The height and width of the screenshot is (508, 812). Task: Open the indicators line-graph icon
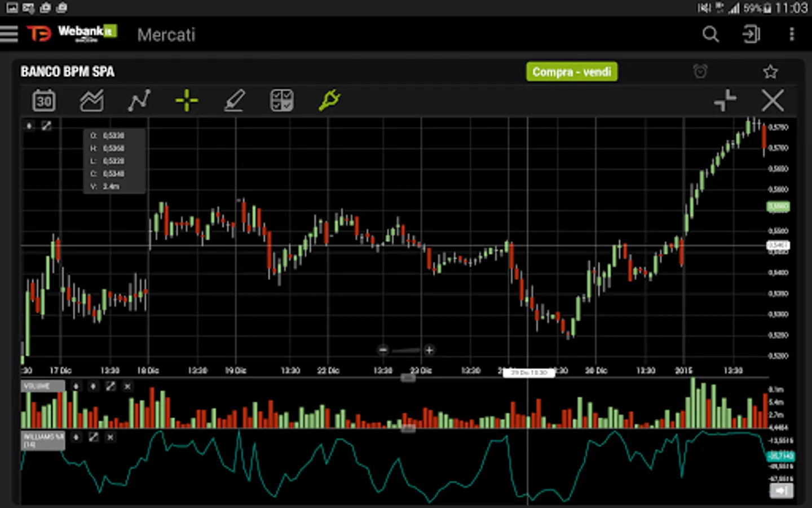[x=139, y=100]
